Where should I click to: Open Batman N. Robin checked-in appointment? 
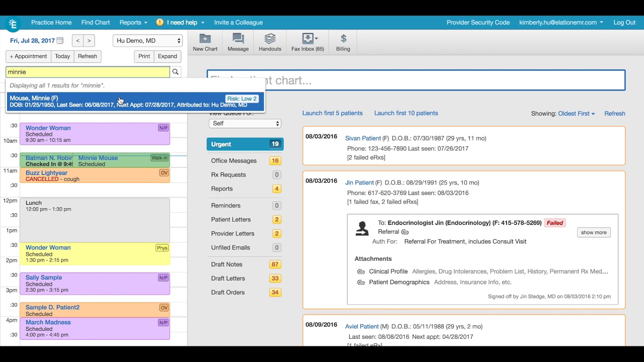[46, 161]
